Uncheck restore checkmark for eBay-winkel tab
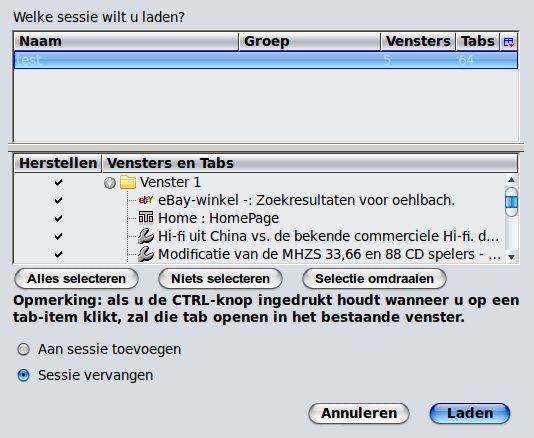 (x=58, y=200)
